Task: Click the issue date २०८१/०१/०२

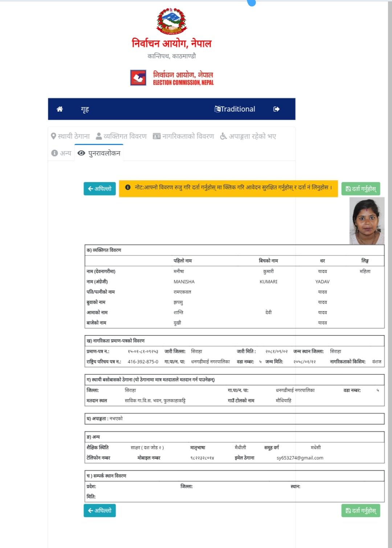Action: coord(277,351)
